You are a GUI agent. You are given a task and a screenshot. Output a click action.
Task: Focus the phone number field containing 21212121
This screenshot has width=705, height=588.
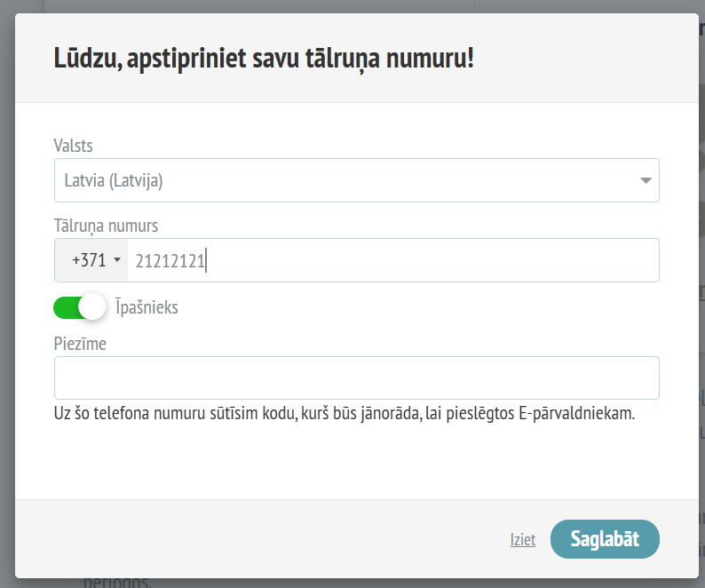tap(393, 260)
